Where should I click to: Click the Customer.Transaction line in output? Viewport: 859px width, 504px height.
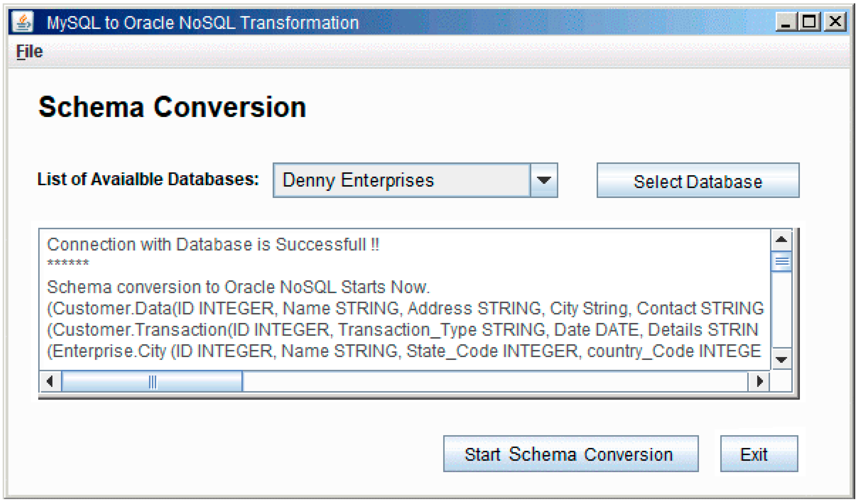point(402,330)
